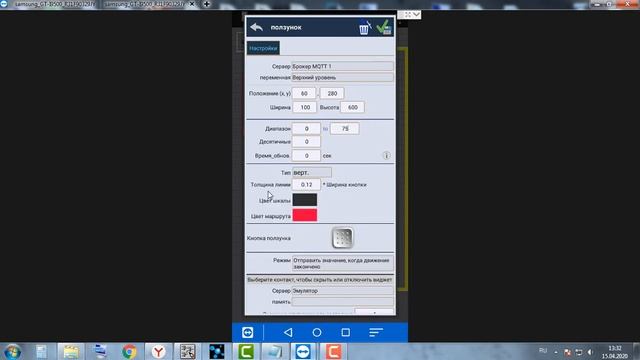Pick the dark Цвет шкалы color swatch

click(304, 200)
